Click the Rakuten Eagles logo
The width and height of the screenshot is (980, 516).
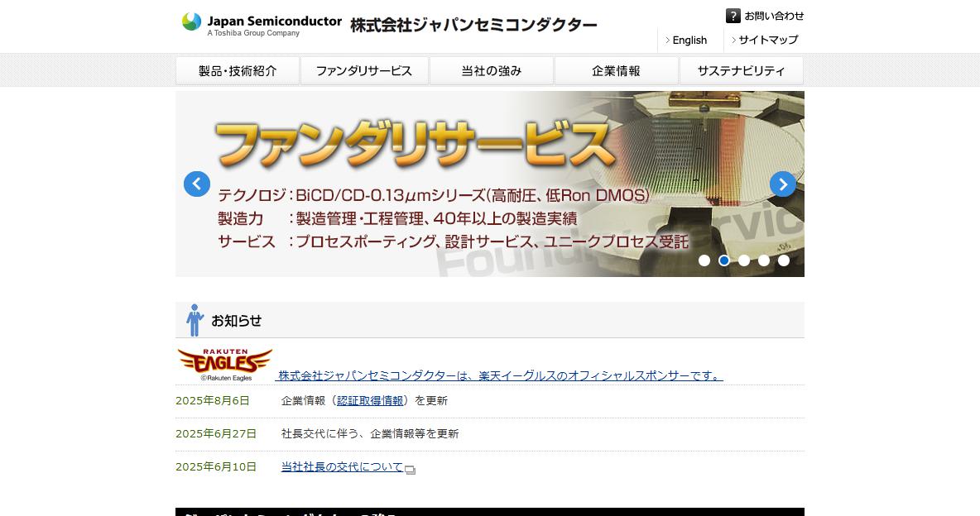[x=225, y=364]
